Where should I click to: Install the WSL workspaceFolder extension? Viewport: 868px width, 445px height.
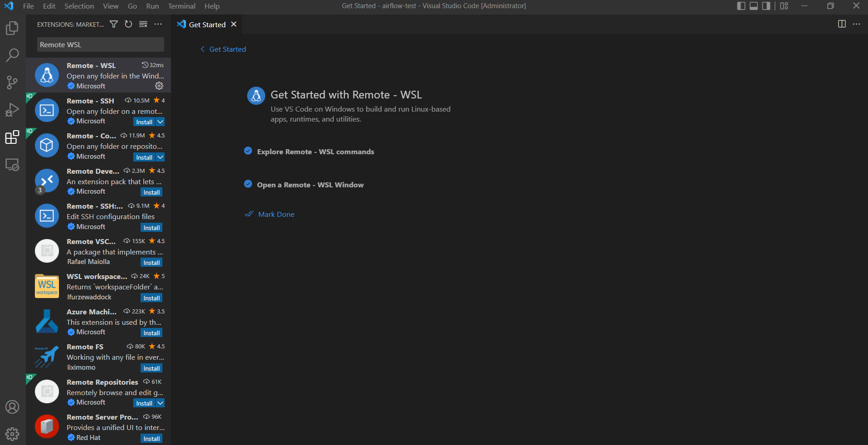(151, 298)
